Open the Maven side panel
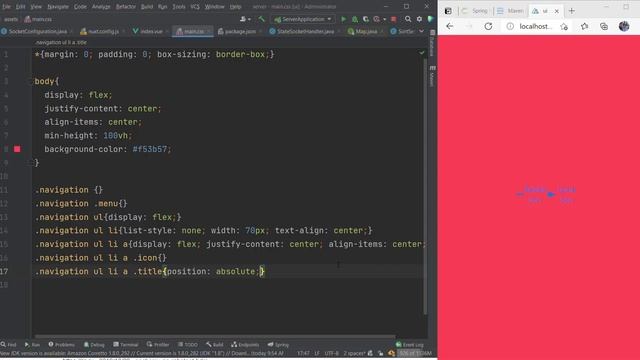The height and width of the screenshot is (360, 640). (432, 76)
